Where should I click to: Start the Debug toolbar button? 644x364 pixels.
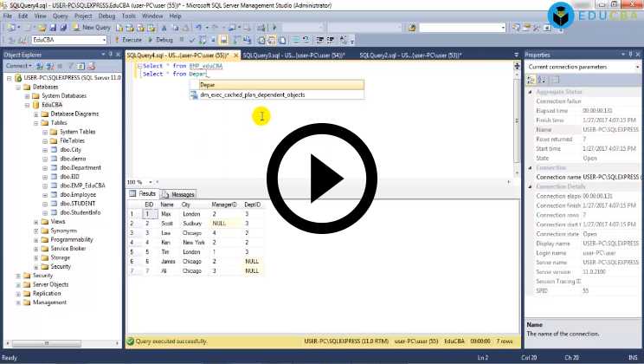click(159, 40)
